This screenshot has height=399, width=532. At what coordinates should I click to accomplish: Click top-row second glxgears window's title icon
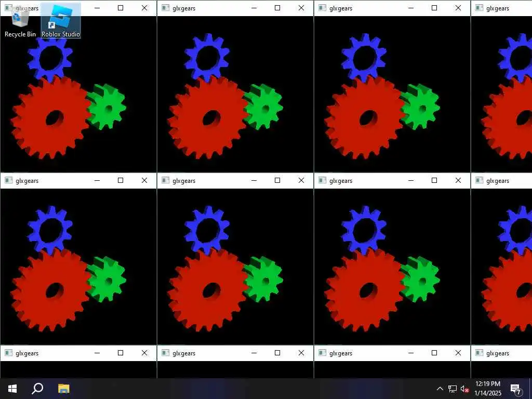(165, 8)
